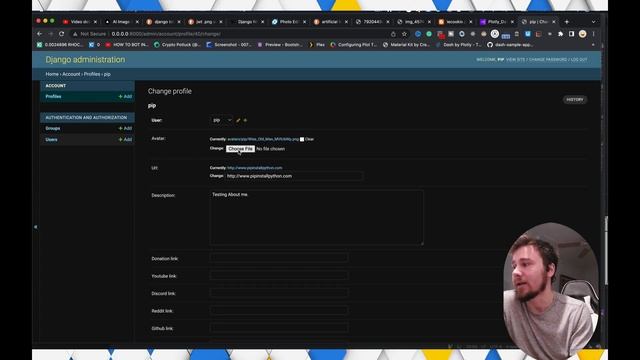The width and height of the screenshot is (640, 360).
Task: Go to Home in the breadcrumbs
Action: pyautogui.click(x=52, y=74)
